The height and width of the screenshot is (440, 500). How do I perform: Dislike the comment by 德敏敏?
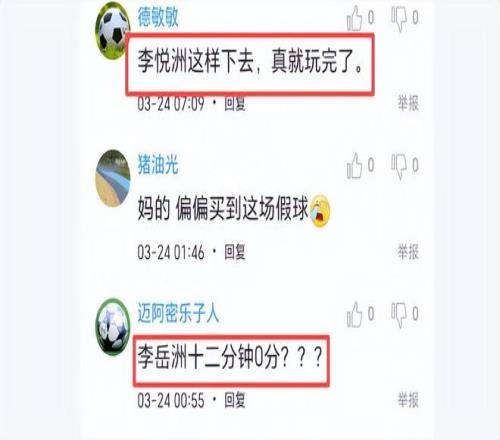pyautogui.click(x=399, y=18)
